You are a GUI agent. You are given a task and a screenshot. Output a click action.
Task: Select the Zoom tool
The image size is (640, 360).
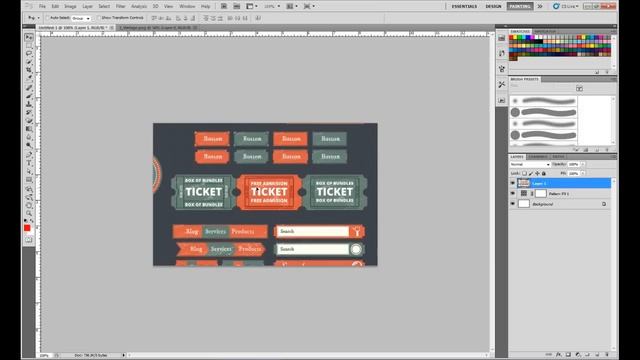click(29, 213)
